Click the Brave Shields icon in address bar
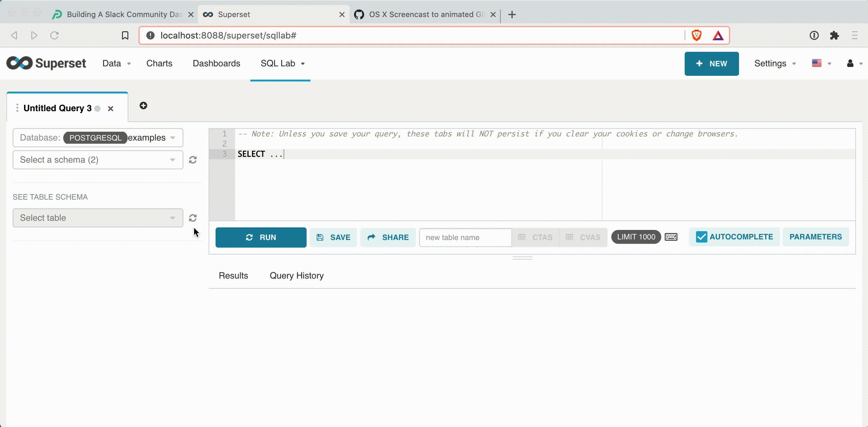This screenshot has height=427, width=868. point(696,35)
